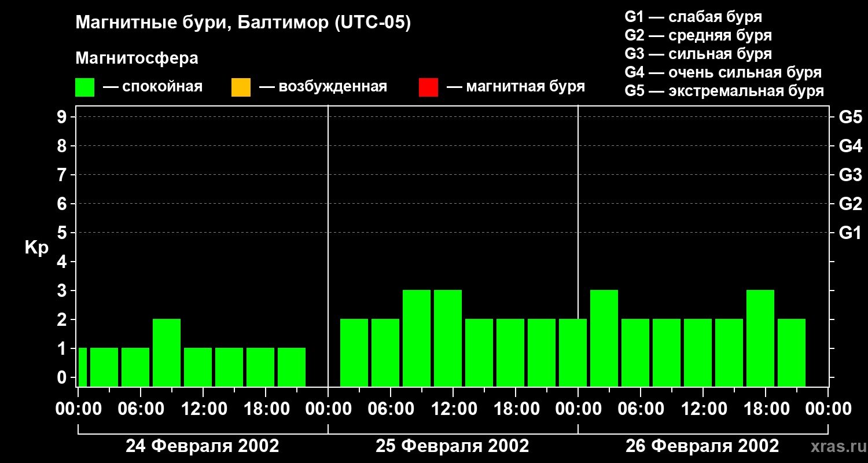Click the 'G1 — слабая буря' legend line
Image resolution: width=868 pixels, height=463 pixels.
click(693, 17)
